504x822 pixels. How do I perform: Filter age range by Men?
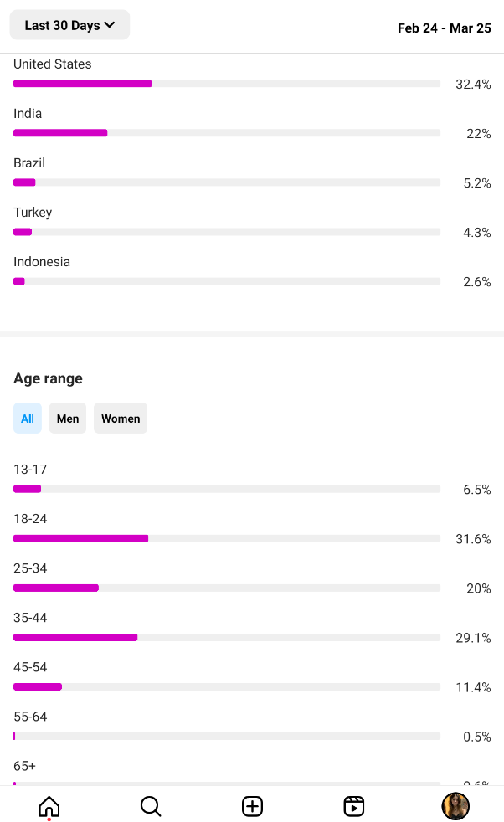[68, 419]
